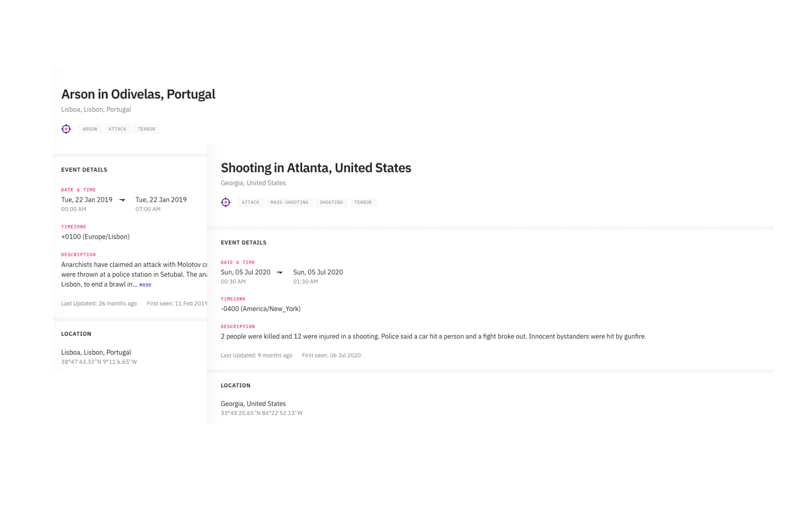This screenshot has height=530, width=812.
Task: Click the Lisboa coordinates 38°47'43.33"N
Action: pos(99,362)
